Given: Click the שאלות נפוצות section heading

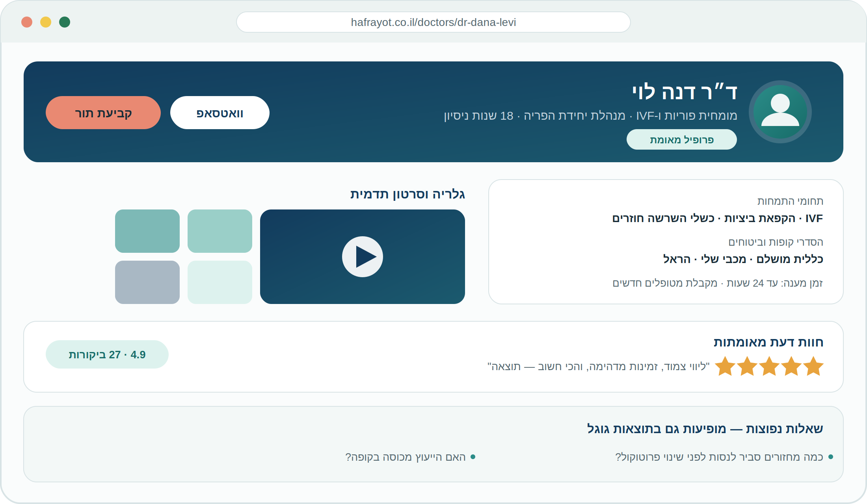Looking at the screenshot, I should pyautogui.click(x=705, y=428).
